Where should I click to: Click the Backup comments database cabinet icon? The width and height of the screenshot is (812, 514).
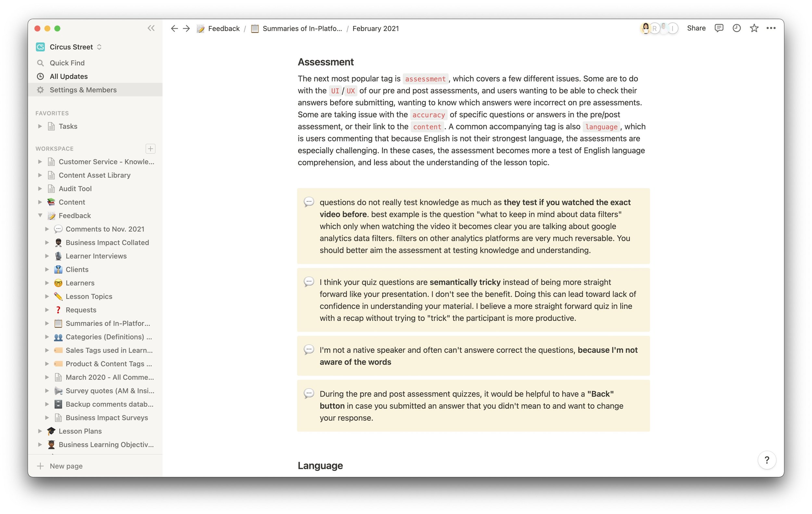tap(58, 404)
